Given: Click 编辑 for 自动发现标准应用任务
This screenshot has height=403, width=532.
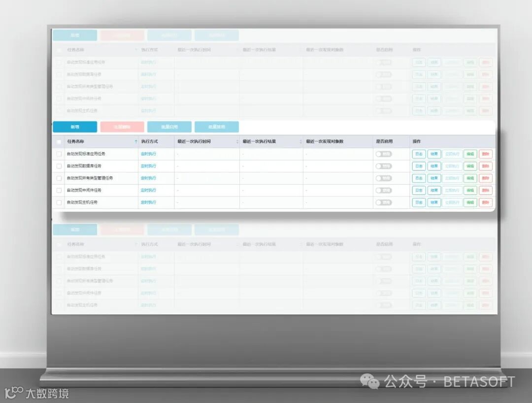Looking at the screenshot, I should pyautogui.click(x=470, y=154).
